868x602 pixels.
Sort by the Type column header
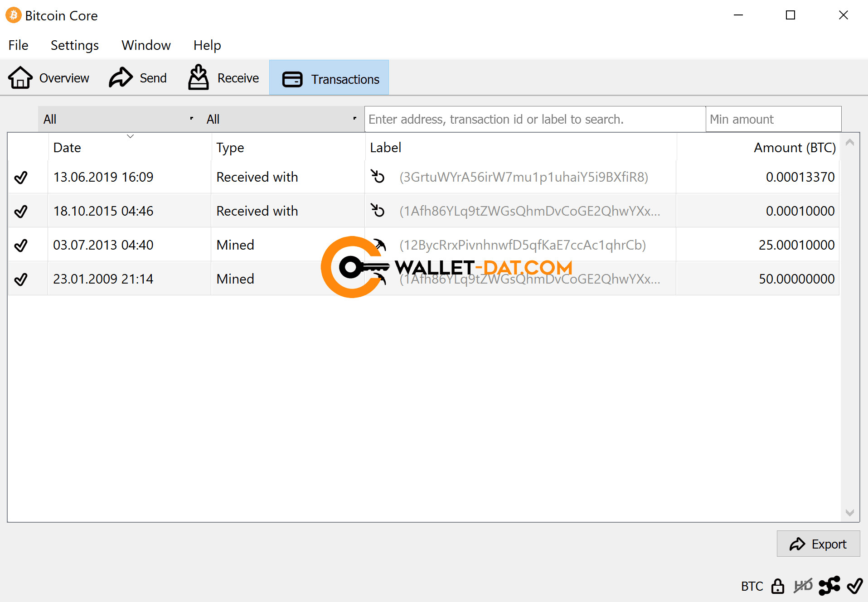[x=288, y=147]
